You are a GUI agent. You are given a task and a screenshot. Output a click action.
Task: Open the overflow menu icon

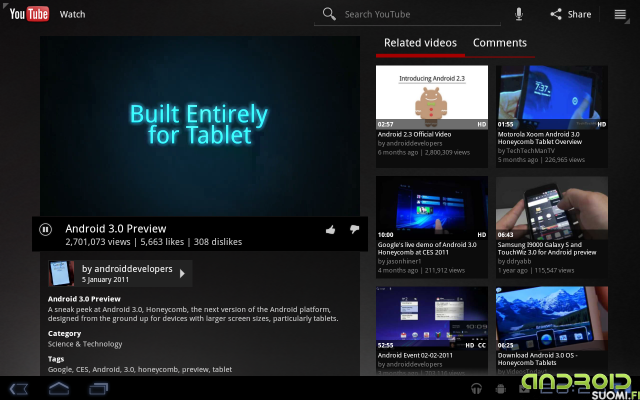[x=620, y=14]
